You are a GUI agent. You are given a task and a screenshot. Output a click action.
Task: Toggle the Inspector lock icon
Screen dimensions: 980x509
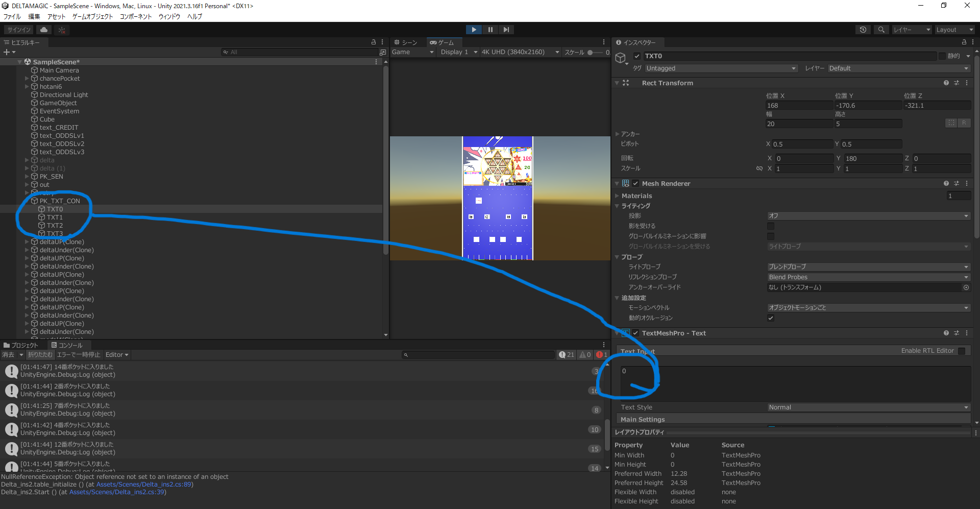[x=964, y=42]
